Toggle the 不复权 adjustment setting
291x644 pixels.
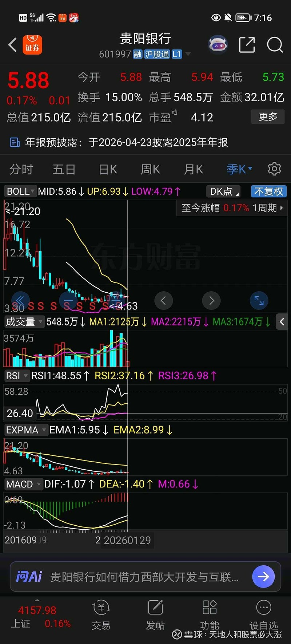268,191
